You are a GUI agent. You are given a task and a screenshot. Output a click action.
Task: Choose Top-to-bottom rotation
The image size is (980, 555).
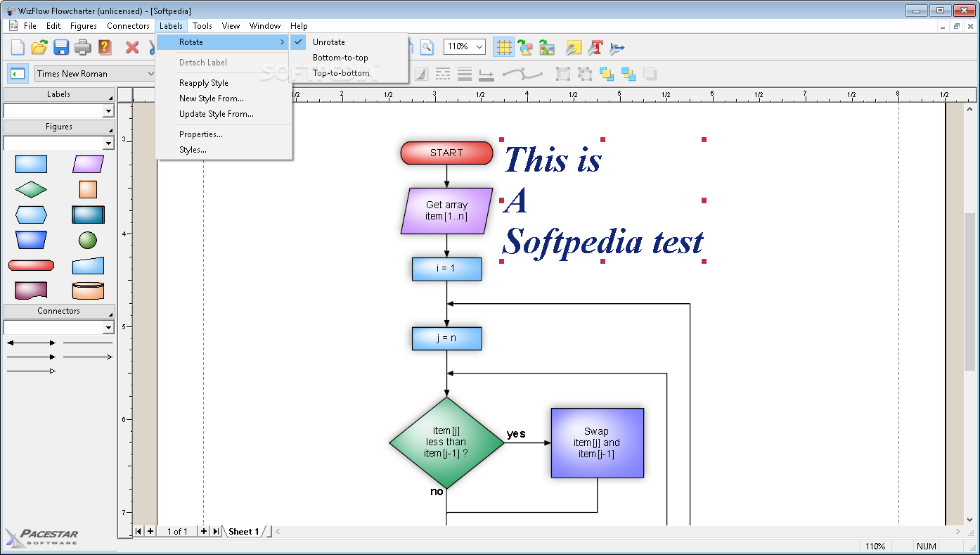coord(341,73)
